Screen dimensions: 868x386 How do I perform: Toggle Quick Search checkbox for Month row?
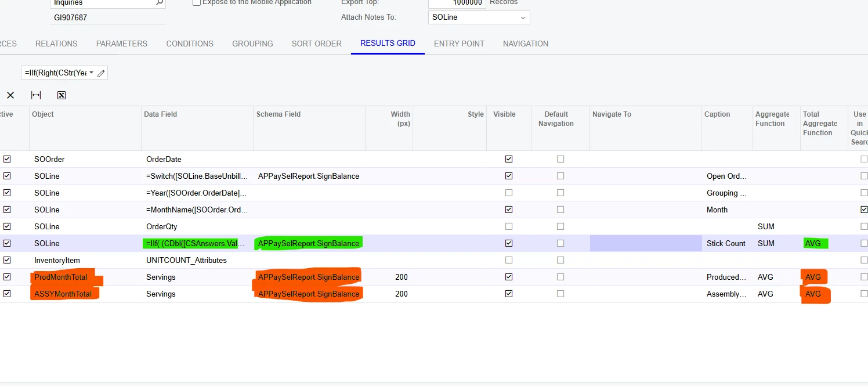point(864,210)
